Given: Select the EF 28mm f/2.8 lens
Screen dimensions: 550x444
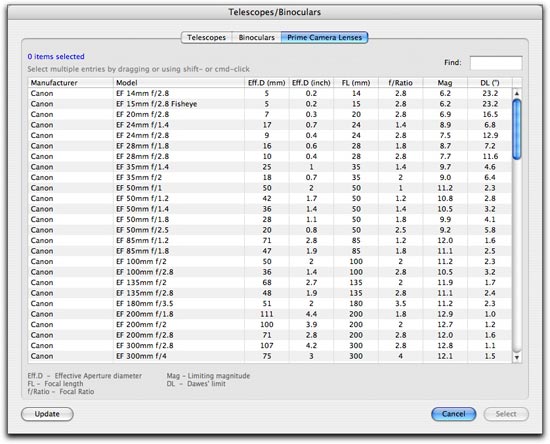Looking at the screenshot, I should [270, 156].
